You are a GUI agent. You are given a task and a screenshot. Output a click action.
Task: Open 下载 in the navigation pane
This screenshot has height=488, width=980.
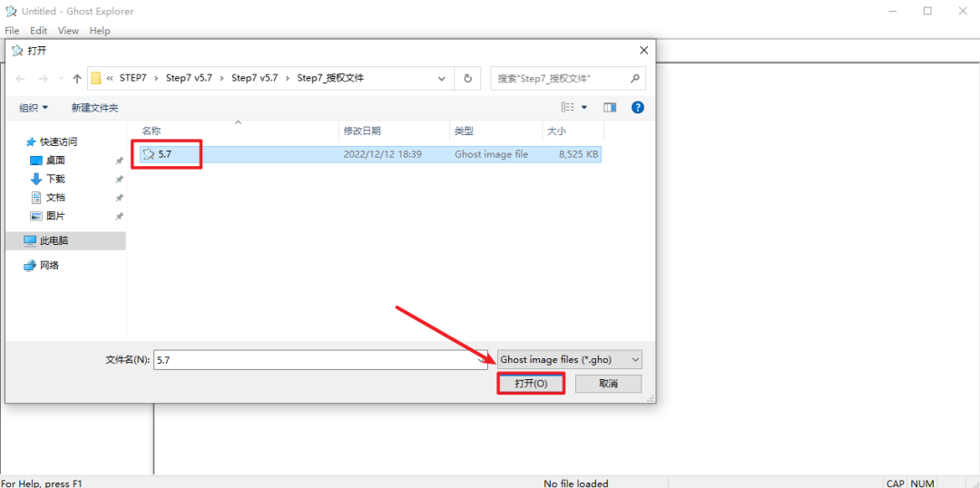pos(55,179)
